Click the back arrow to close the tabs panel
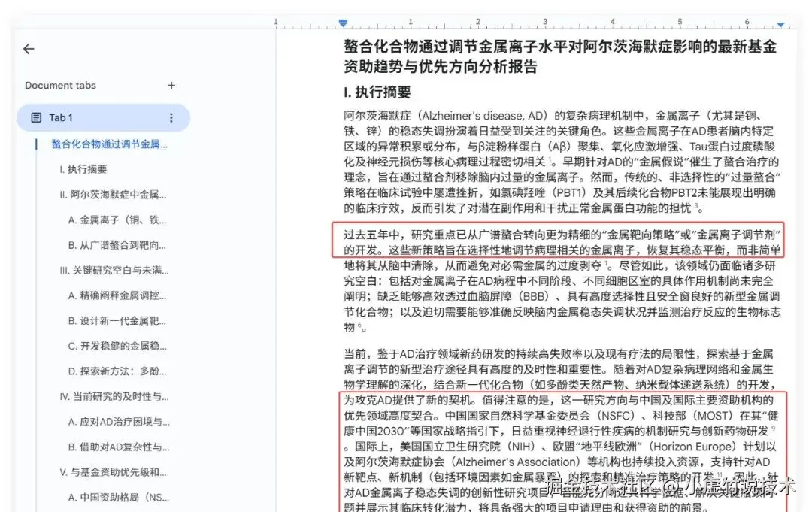The image size is (812, 512). 28,48
